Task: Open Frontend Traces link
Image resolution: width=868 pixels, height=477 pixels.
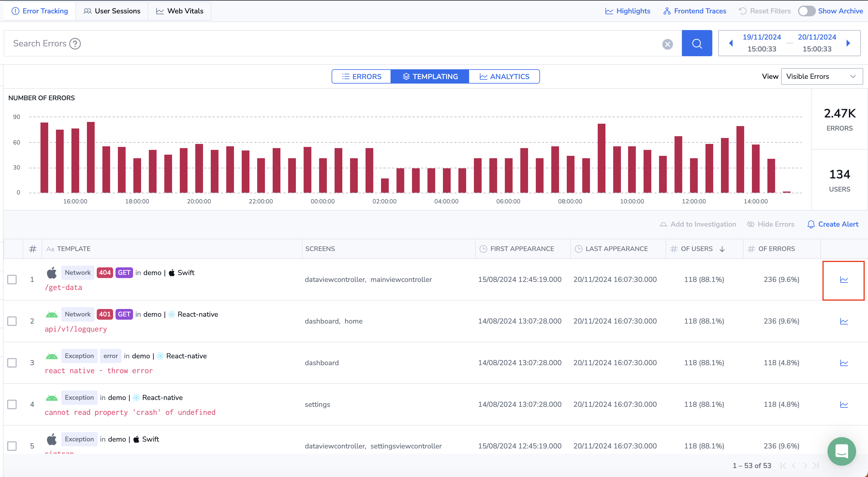Action: (x=695, y=11)
